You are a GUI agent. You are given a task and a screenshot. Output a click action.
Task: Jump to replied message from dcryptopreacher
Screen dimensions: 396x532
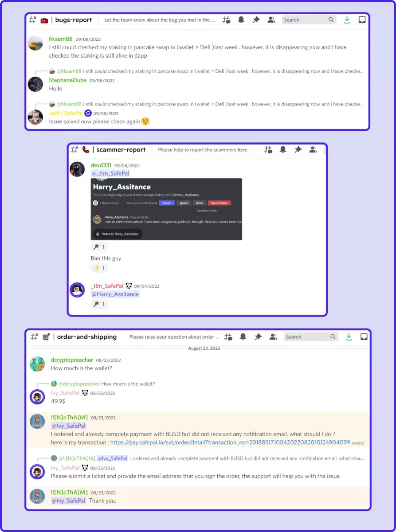pyautogui.click(x=103, y=384)
